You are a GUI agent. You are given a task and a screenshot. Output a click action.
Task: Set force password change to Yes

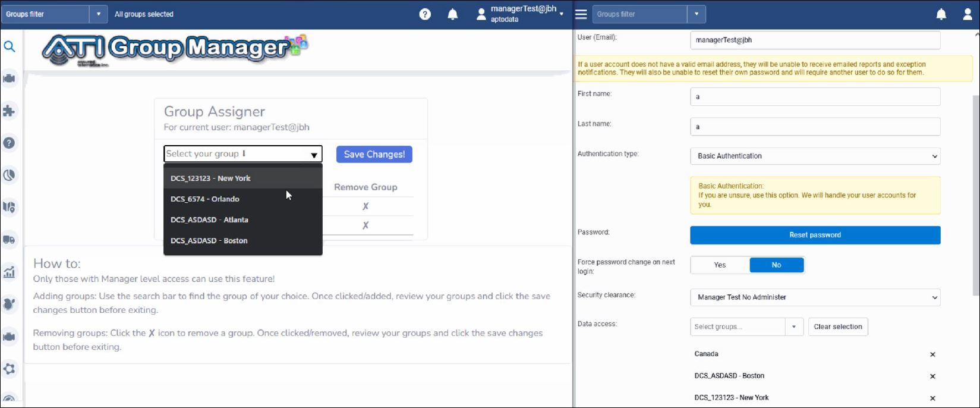(720, 265)
